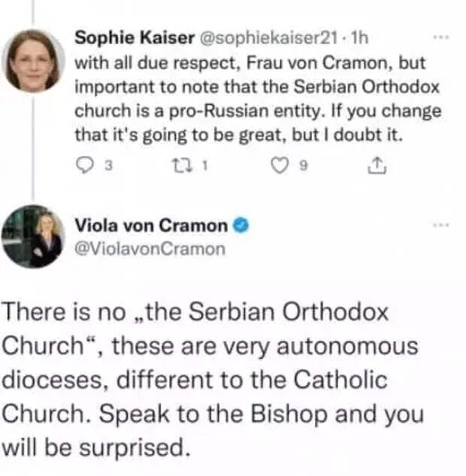Open more options on Viola von Cramon's tweet

click(440, 225)
